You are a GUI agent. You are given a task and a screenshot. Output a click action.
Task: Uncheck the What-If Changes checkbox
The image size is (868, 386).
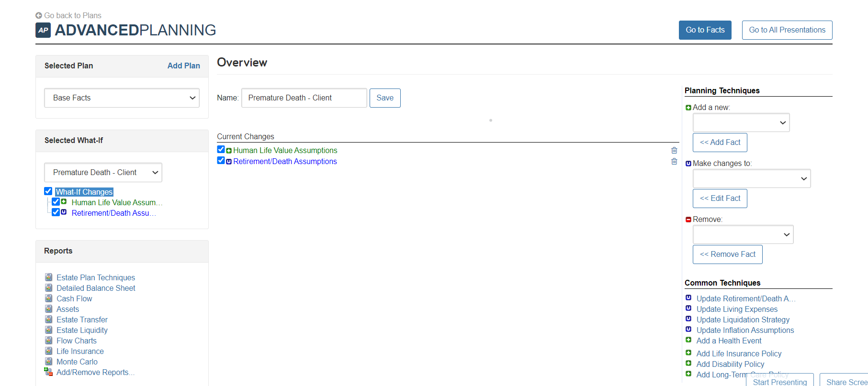pos(48,191)
